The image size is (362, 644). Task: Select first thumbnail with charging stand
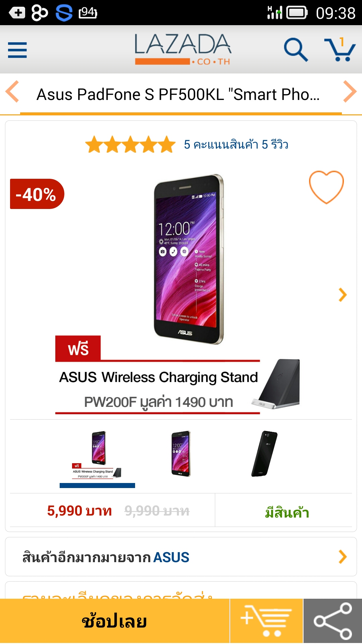pyautogui.click(x=97, y=455)
